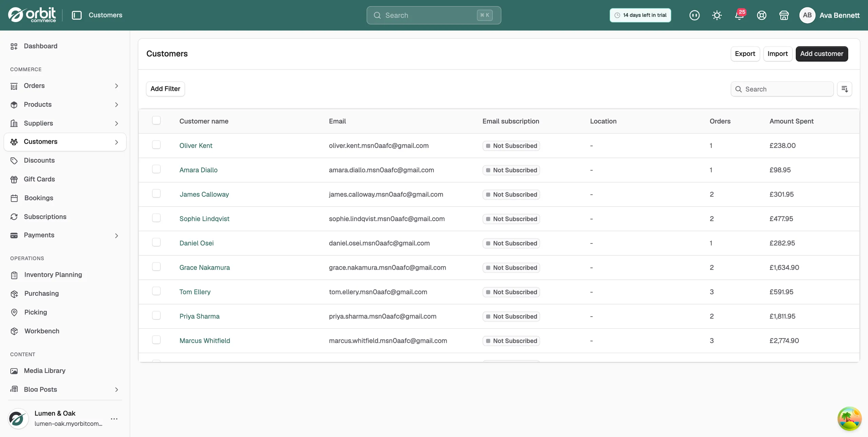Click grace.nakamura.msn0aafc@gmail.com email cell
Image resolution: width=868 pixels, height=437 pixels.
(387, 268)
